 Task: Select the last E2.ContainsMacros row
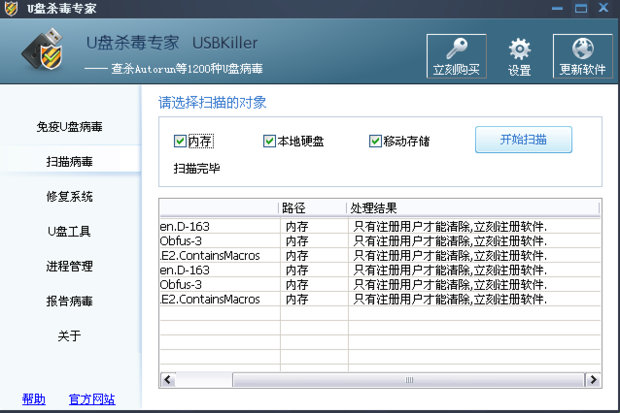380,299
